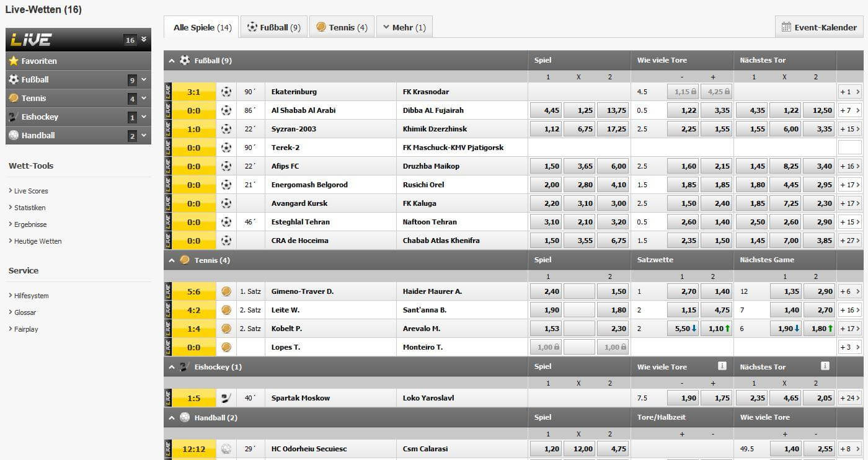Select draw odds 3,65 in Afips FC match
The width and height of the screenshot is (868, 460).
click(x=579, y=166)
